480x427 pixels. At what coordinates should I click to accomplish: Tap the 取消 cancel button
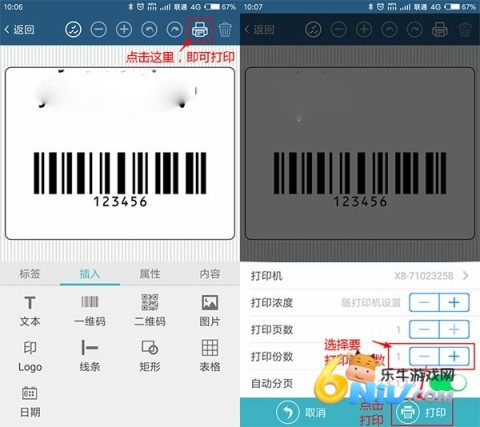coord(301,413)
